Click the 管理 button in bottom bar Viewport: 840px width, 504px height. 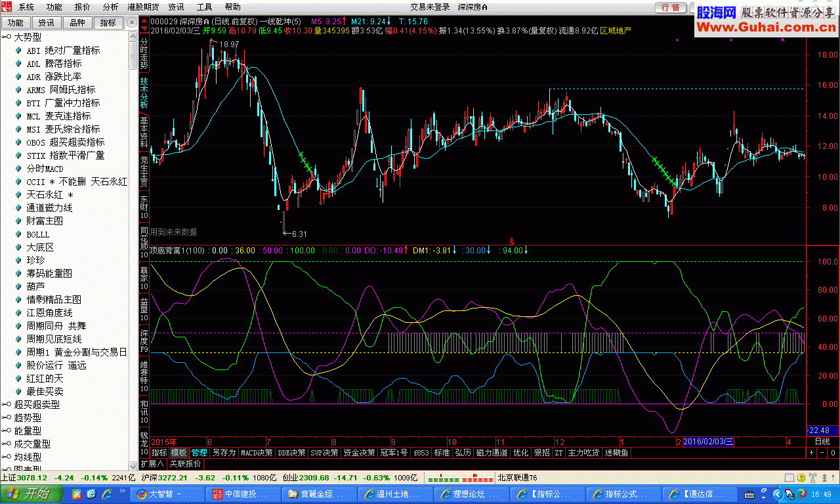(x=199, y=453)
